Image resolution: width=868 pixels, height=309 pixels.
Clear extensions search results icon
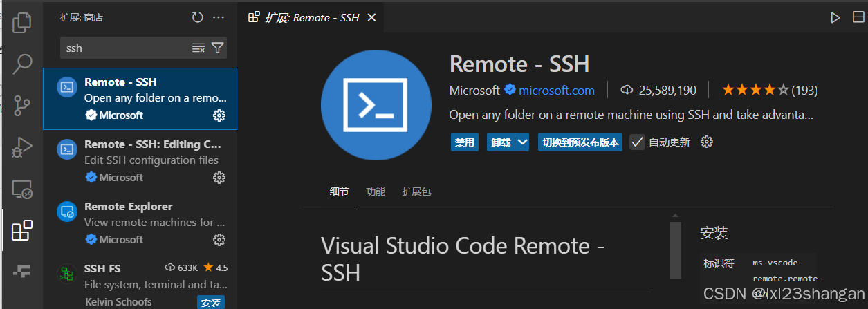198,48
